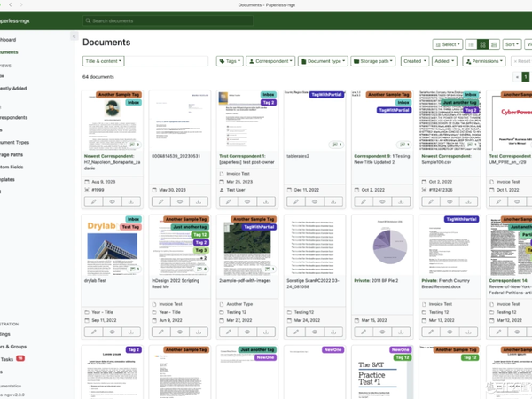The image size is (532, 399).
Task: Open the Sort dropdown
Action: (512, 44)
